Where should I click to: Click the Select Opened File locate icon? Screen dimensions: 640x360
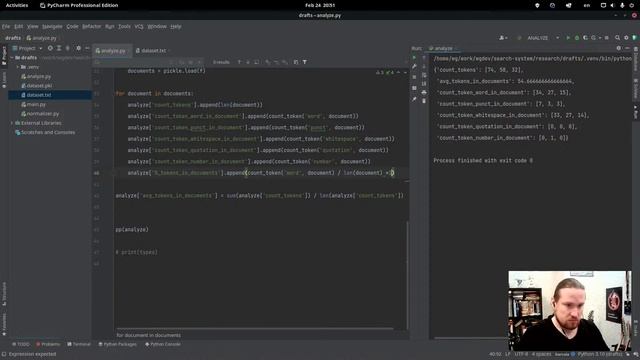pyautogui.click(x=50, y=48)
